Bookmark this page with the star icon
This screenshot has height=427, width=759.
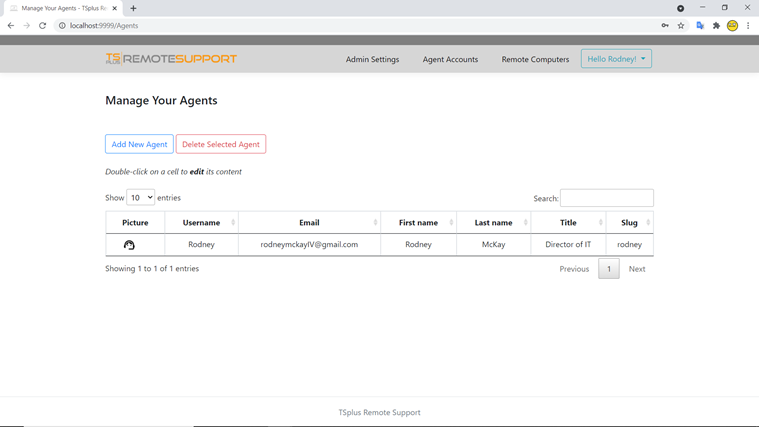pyautogui.click(x=681, y=26)
